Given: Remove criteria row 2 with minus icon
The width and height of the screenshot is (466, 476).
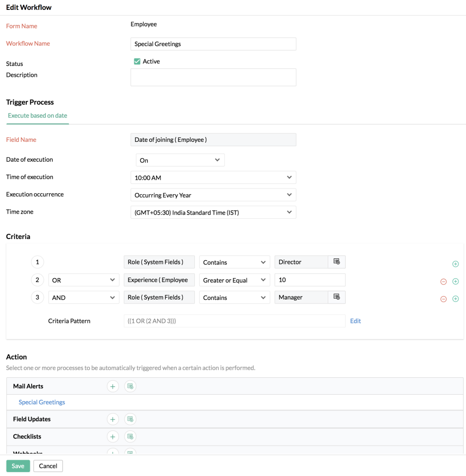Looking at the screenshot, I should pos(443,282).
